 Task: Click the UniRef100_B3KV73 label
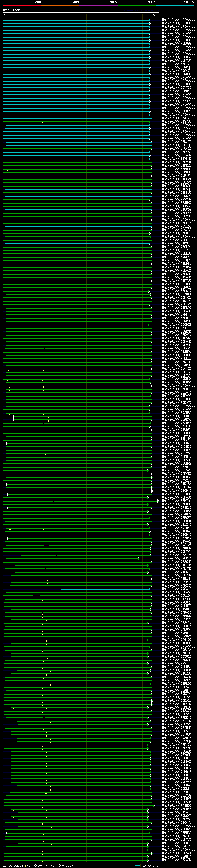(176, 64)
